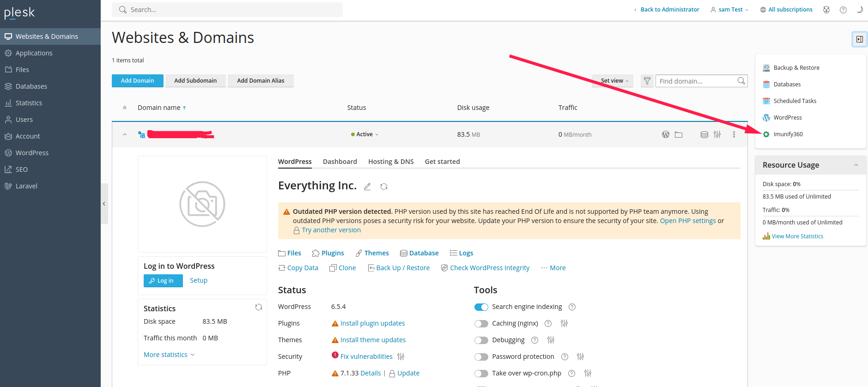The image size is (868, 387).
Task: Open the Active status dropdown
Action: point(364,134)
